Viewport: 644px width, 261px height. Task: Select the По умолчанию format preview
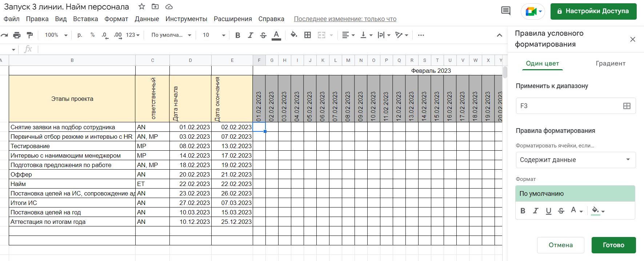point(575,194)
